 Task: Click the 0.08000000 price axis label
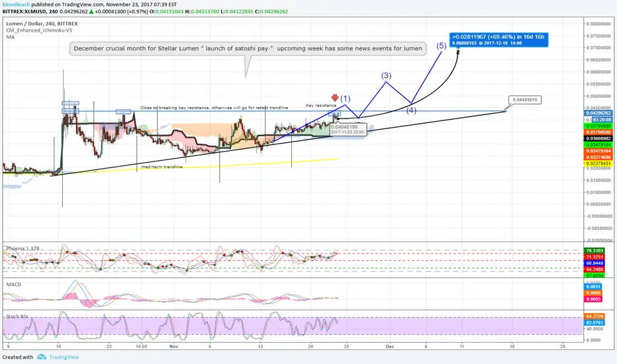(x=598, y=24)
